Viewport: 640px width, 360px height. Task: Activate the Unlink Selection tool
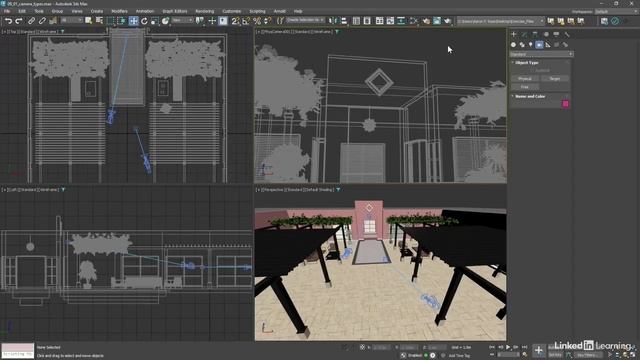pos(42,21)
